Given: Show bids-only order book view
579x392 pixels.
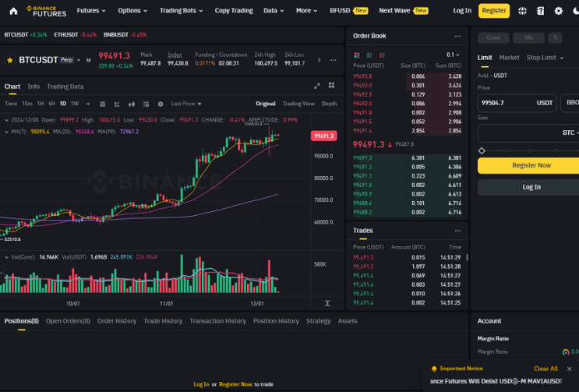Looking at the screenshot, I should click(369, 55).
